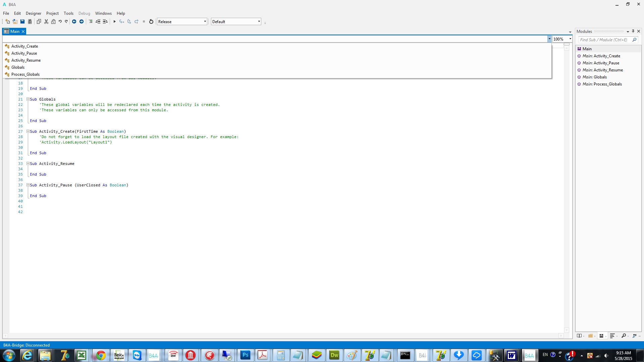Viewport: 644px width, 362px height.
Task: Open the Logs tab icon with lines
Action: coord(612,336)
